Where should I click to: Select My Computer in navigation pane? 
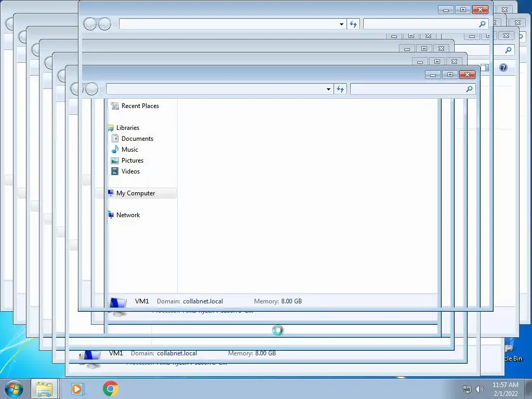(x=136, y=193)
